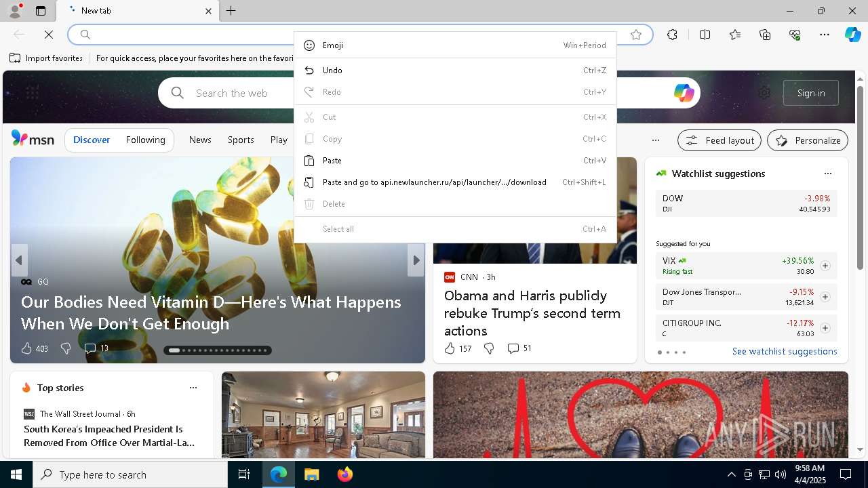
Task: Open File Explorer from taskbar
Action: coord(311,474)
